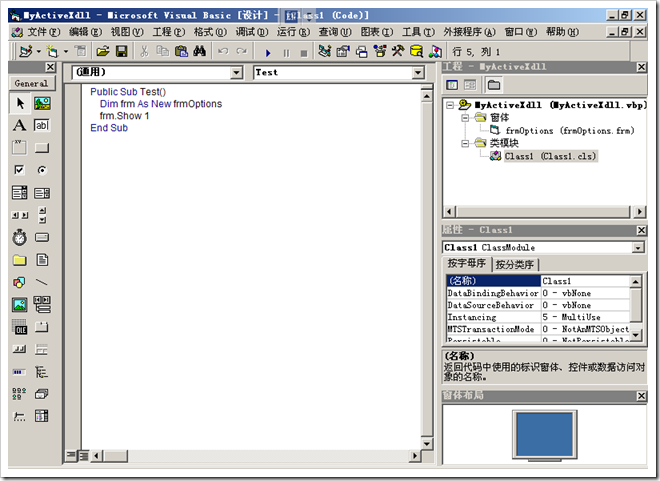660x481 pixels.
Task: Click the code editor vertical scrollbar down arrow
Action: (x=427, y=444)
